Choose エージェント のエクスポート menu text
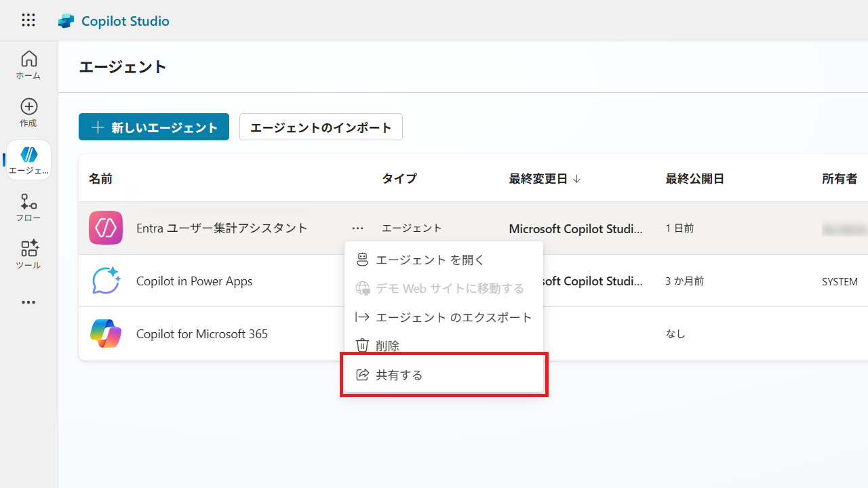868x488 pixels. tap(454, 317)
